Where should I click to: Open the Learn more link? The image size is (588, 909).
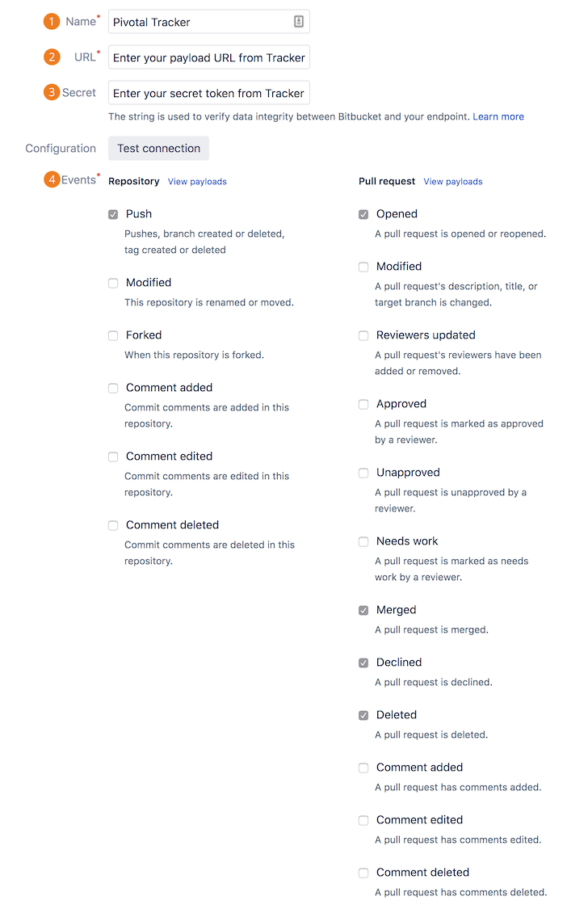point(498,116)
